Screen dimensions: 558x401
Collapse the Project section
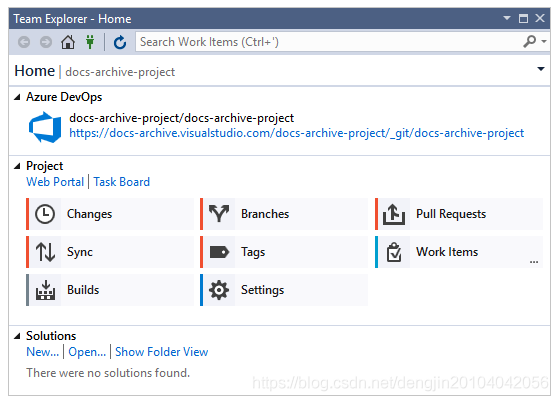point(17,166)
